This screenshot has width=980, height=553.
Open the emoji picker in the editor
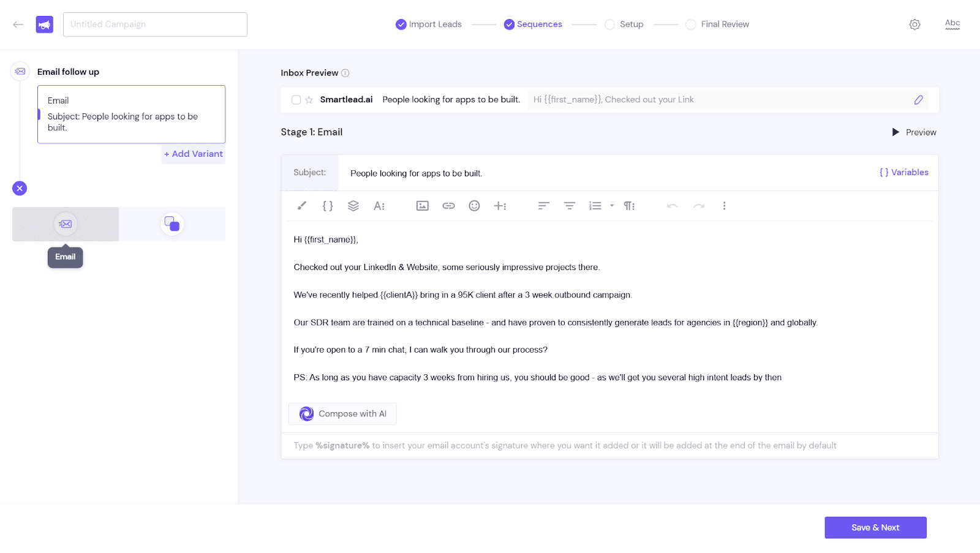[474, 206]
